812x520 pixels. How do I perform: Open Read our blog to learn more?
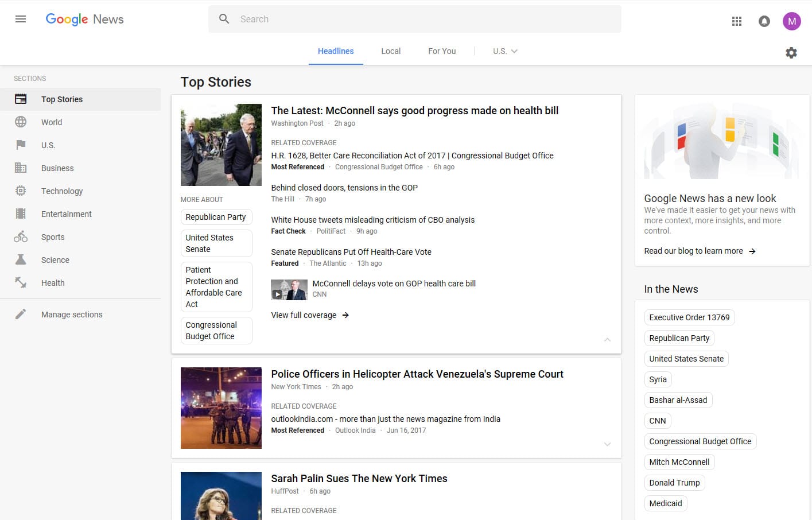coord(700,251)
